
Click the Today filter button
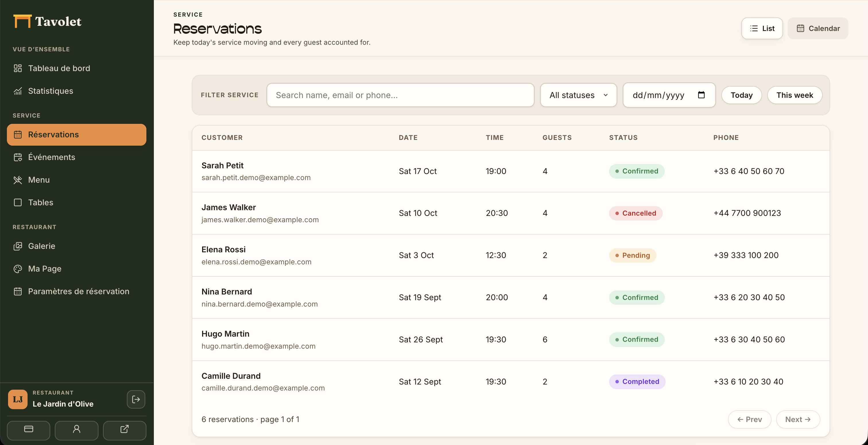(x=741, y=95)
